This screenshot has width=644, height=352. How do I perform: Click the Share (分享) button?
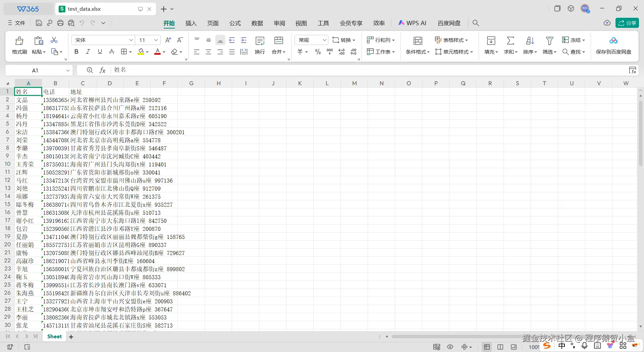click(627, 23)
